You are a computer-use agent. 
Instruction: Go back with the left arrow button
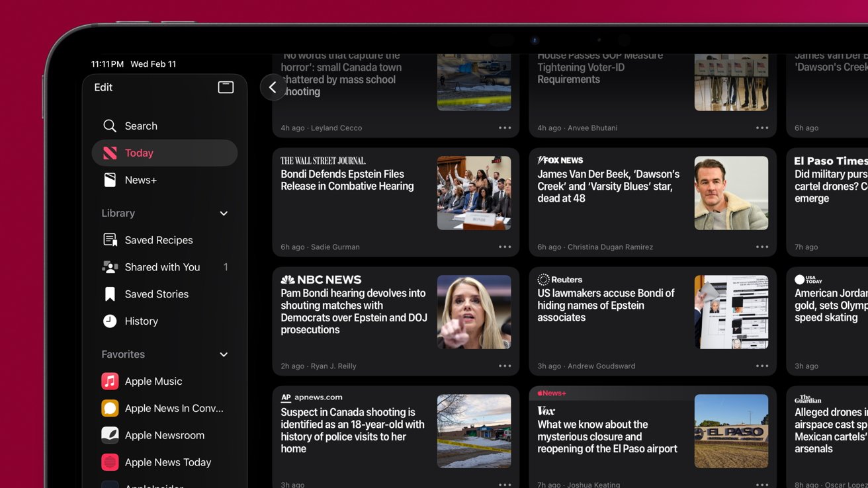click(x=273, y=87)
